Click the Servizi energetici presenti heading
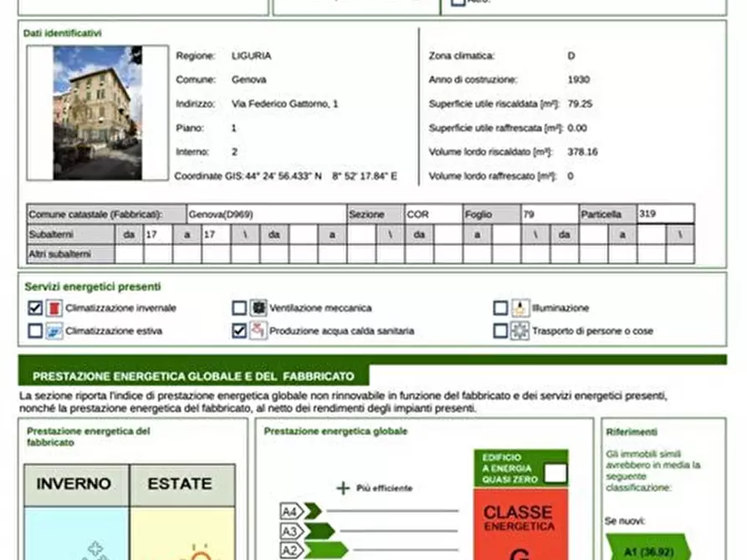The height and width of the screenshot is (560, 747). [93, 287]
